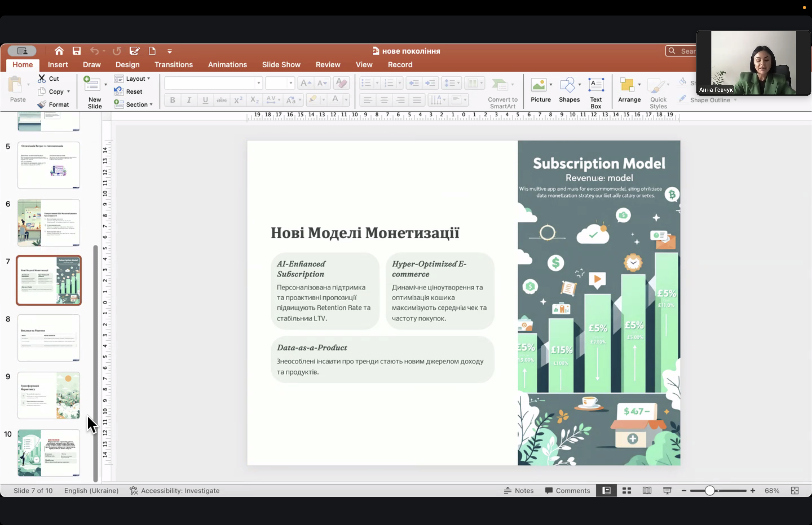Enable Normal view in status bar
This screenshot has height=525, width=812.
pyautogui.click(x=606, y=490)
